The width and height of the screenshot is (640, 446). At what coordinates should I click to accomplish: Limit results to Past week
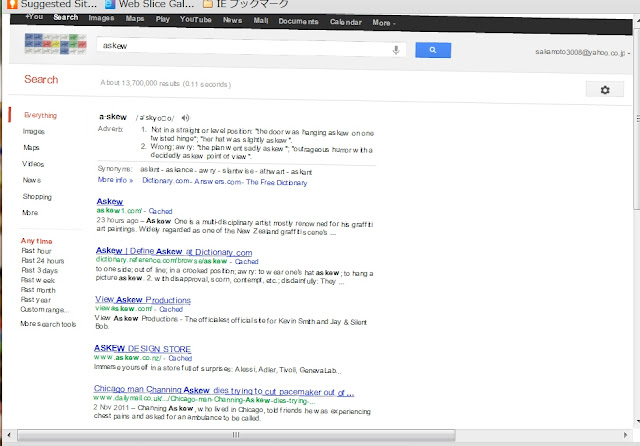(38, 280)
